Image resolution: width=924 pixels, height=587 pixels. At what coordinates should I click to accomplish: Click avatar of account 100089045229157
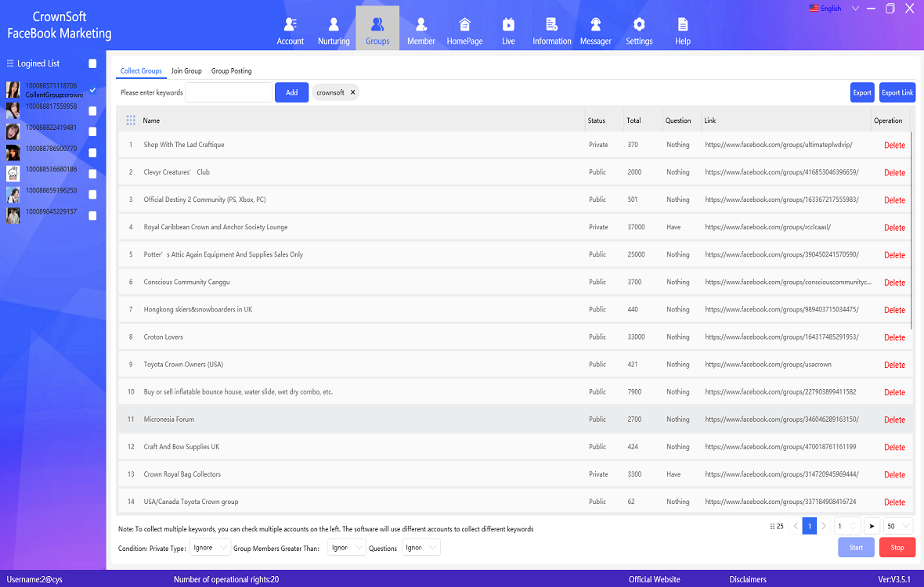13,215
